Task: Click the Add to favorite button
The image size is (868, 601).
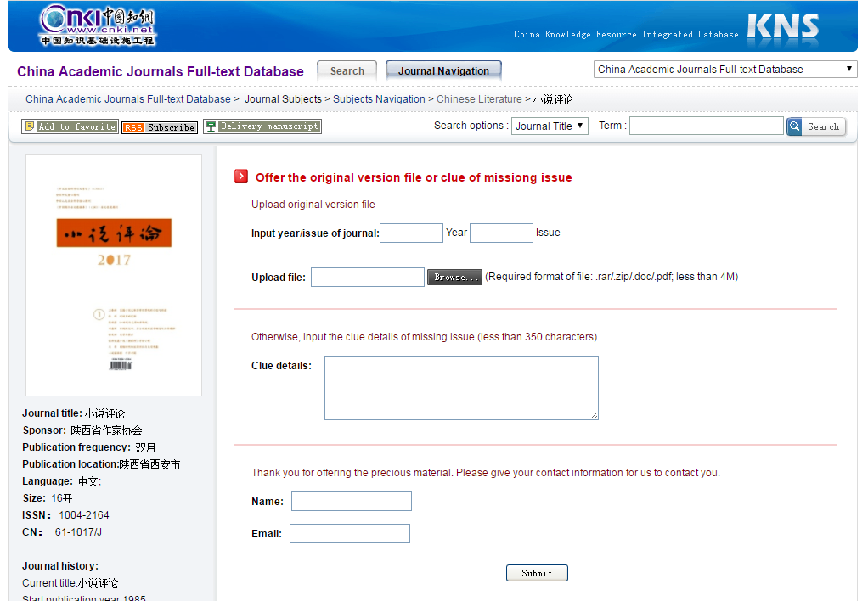Action: point(70,126)
